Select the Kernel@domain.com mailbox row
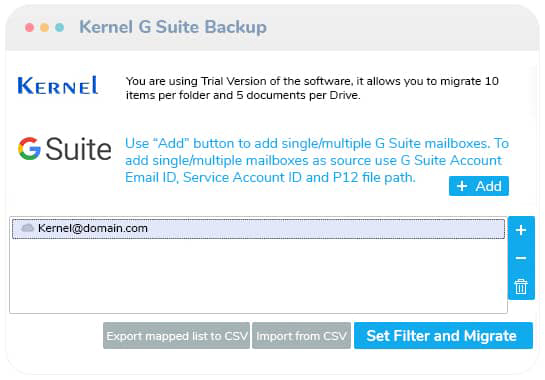 point(258,228)
